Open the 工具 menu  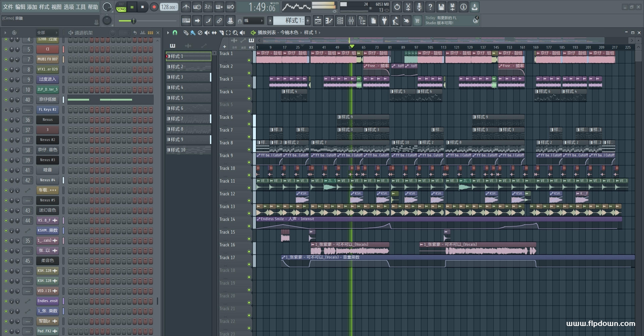[x=80, y=7]
